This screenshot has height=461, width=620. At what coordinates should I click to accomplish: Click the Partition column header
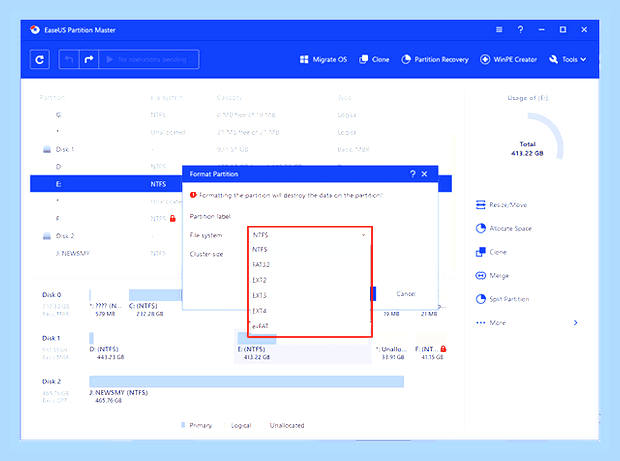pyautogui.click(x=52, y=98)
